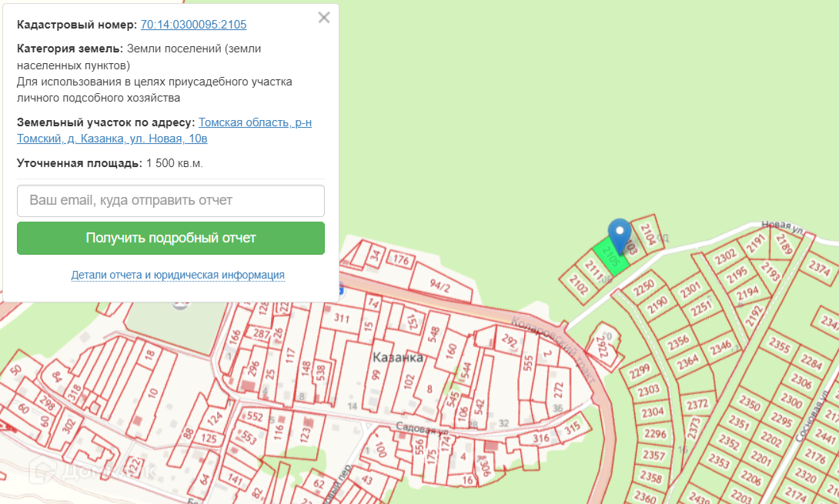
Task: Select parcel 315 on the map
Action: tap(572, 428)
